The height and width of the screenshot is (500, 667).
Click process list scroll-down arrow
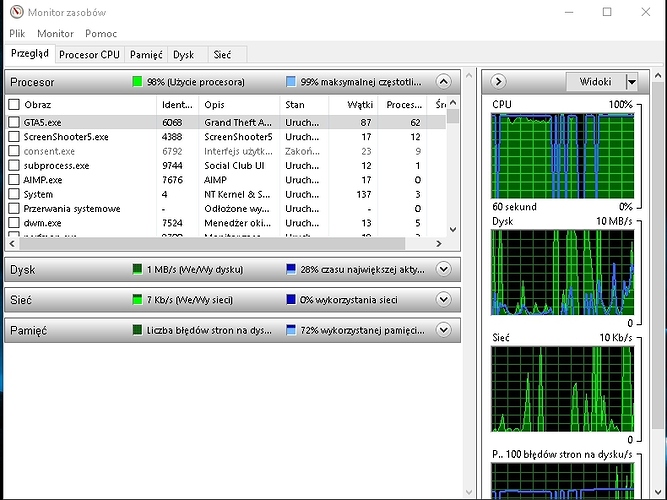453,229
